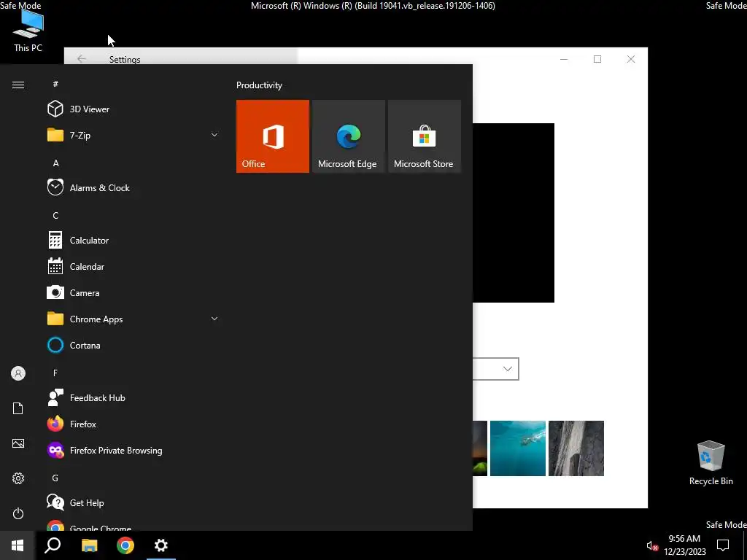Open Pictures from Start sidebar
The height and width of the screenshot is (560, 747).
pos(18,443)
